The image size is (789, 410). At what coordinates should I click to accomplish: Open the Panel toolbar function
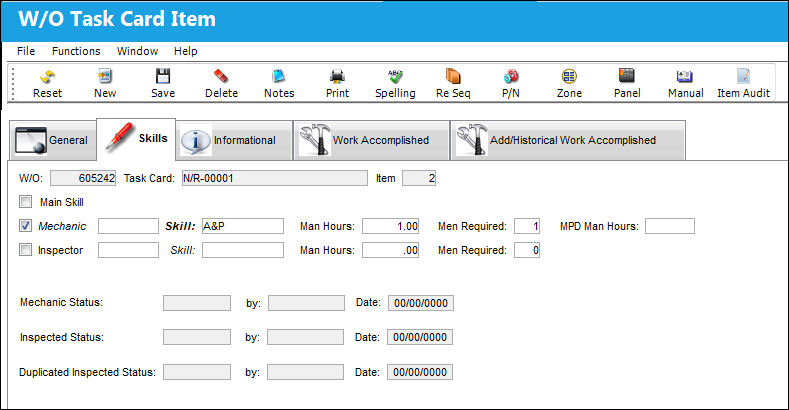coord(627,84)
